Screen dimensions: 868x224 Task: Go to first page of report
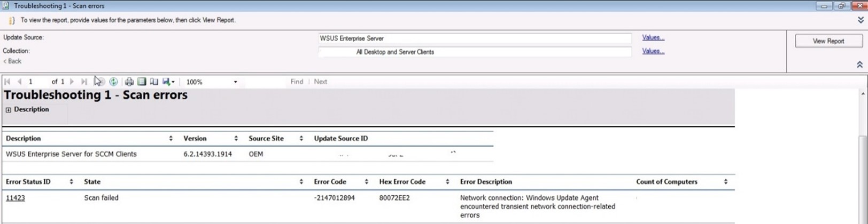(x=7, y=82)
